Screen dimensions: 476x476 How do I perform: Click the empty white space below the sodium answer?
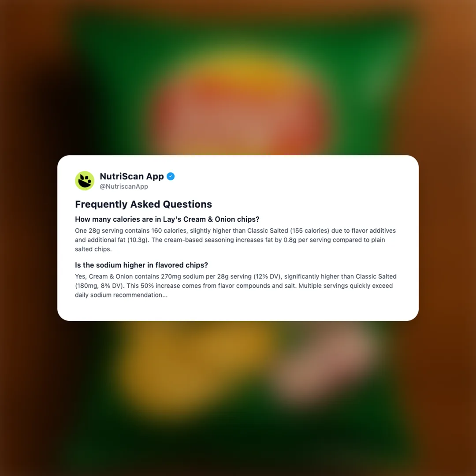tap(238, 310)
